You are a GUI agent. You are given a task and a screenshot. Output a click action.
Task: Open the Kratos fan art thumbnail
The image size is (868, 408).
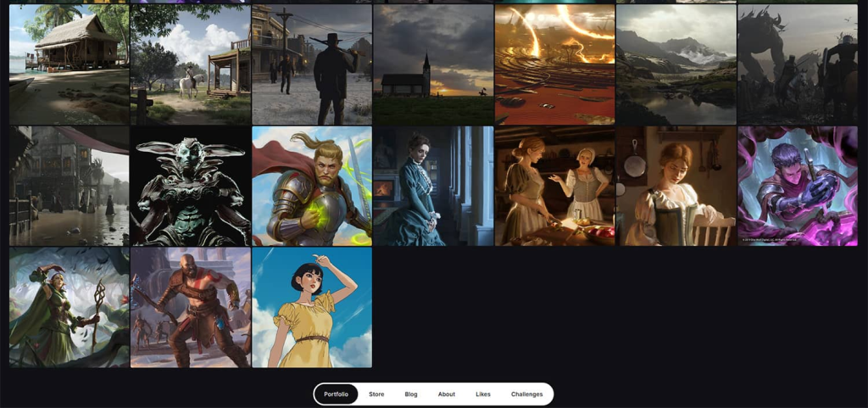191,307
